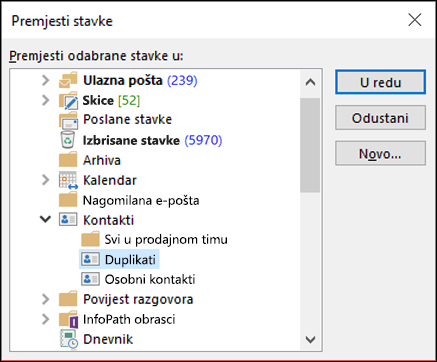The width and height of the screenshot is (437, 362).
Task: Confirm with the U redu button
Action: click(380, 82)
